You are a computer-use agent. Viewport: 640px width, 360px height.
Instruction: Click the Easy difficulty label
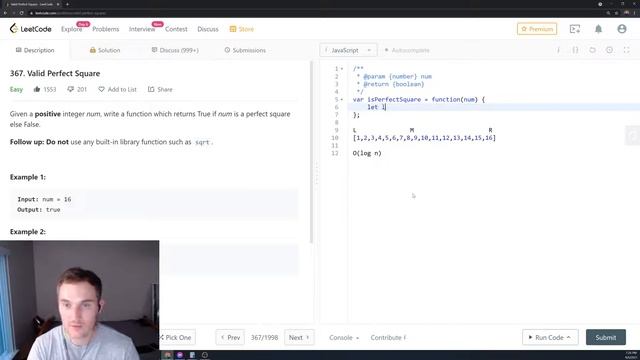tap(16, 89)
